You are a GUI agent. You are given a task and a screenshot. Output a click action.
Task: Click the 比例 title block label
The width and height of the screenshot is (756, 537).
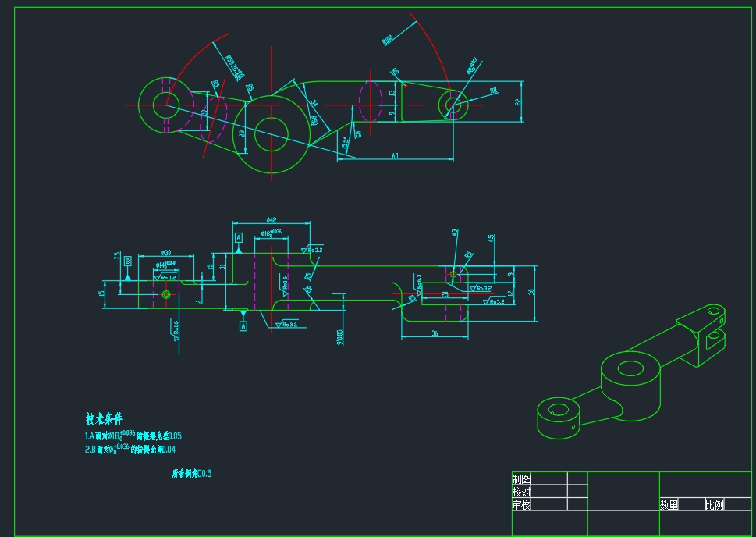[714, 505]
